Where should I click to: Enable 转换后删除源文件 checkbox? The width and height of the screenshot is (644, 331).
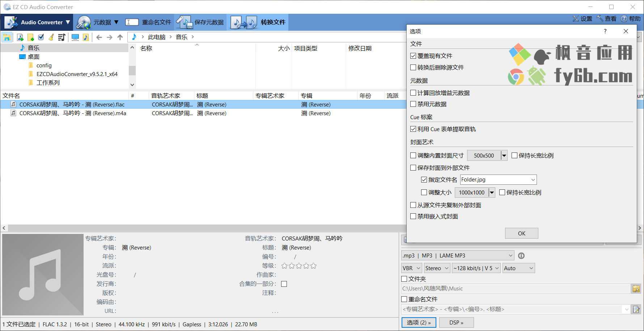point(413,67)
